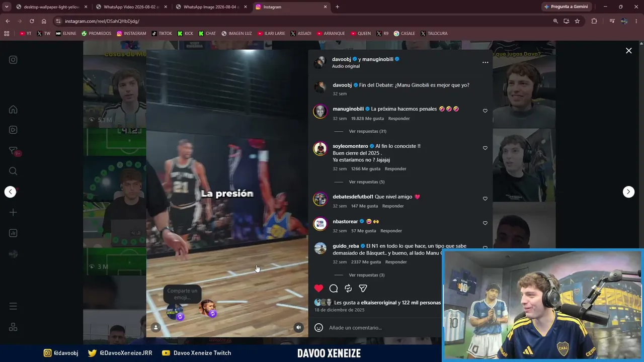644x362 pixels.
Task: Open the dashboard chart icon in sidebar
Action: pos(13,233)
